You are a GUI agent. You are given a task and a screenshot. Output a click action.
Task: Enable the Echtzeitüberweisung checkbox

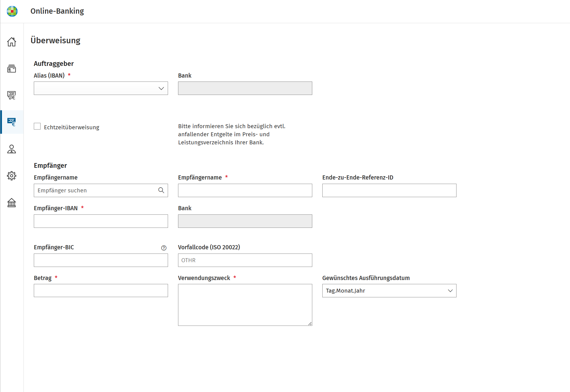coord(37,126)
